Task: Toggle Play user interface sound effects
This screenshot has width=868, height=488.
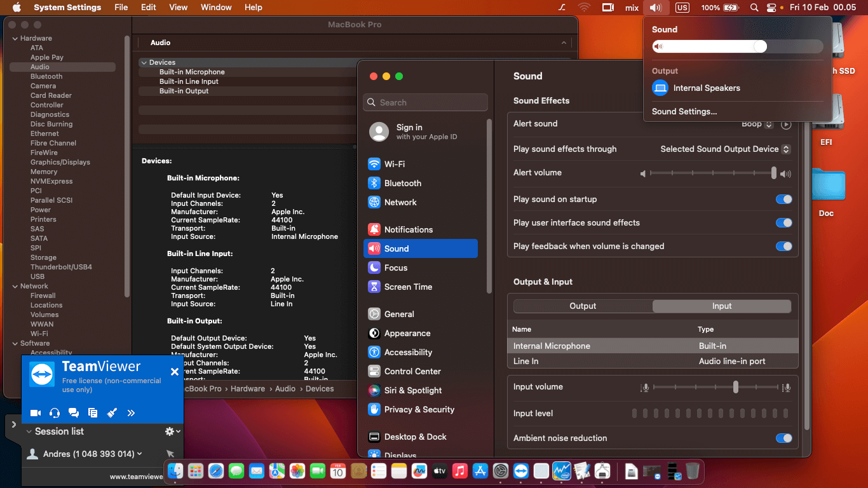Action: tap(784, 223)
